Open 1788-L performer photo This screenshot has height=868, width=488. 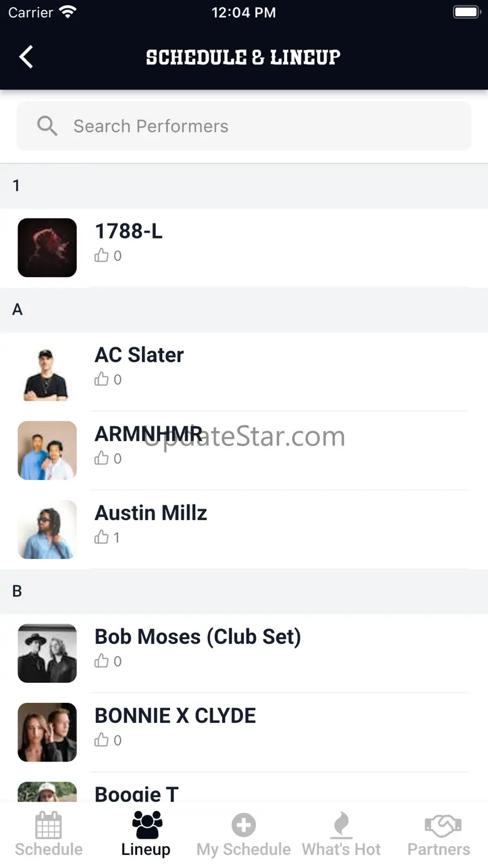tap(47, 248)
